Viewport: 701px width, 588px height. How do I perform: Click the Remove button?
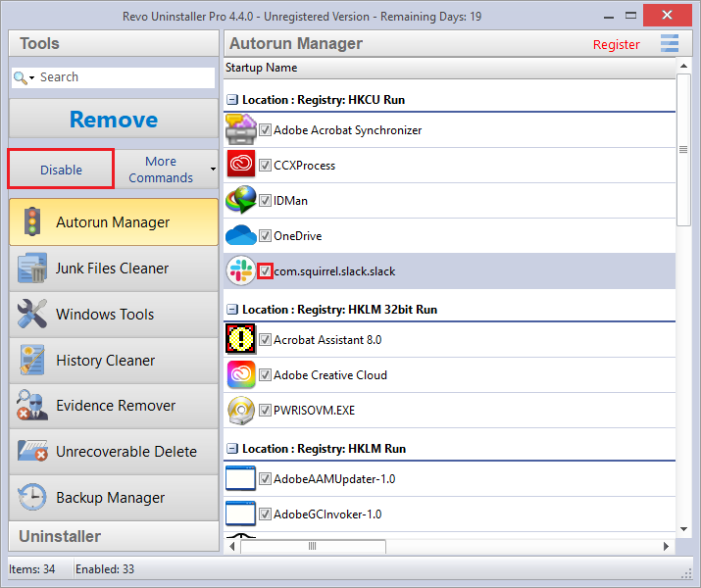(114, 119)
